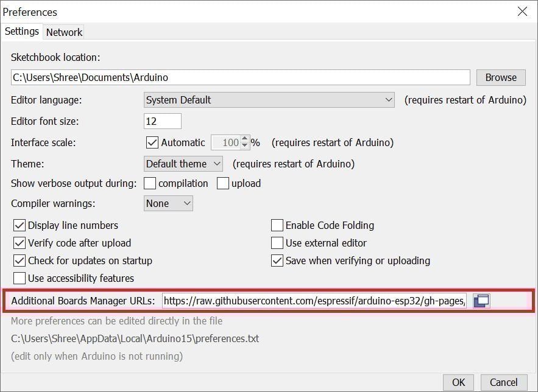This screenshot has width=538, height=392.
Task: Select the Settings tab
Action: (22, 31)
